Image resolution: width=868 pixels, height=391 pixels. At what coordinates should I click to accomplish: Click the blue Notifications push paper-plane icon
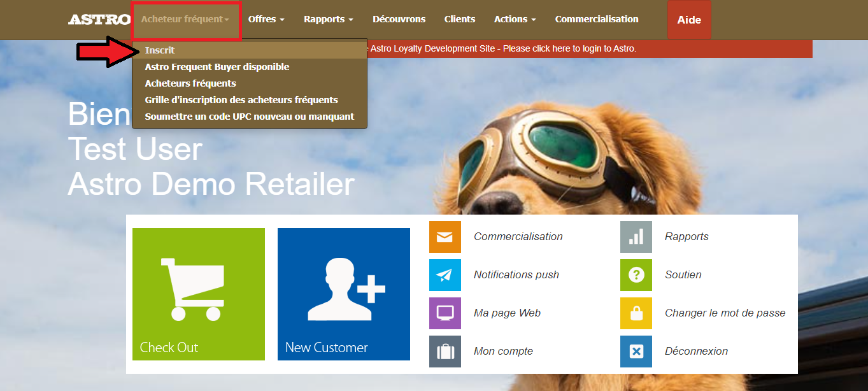click(x=445, y=275)
